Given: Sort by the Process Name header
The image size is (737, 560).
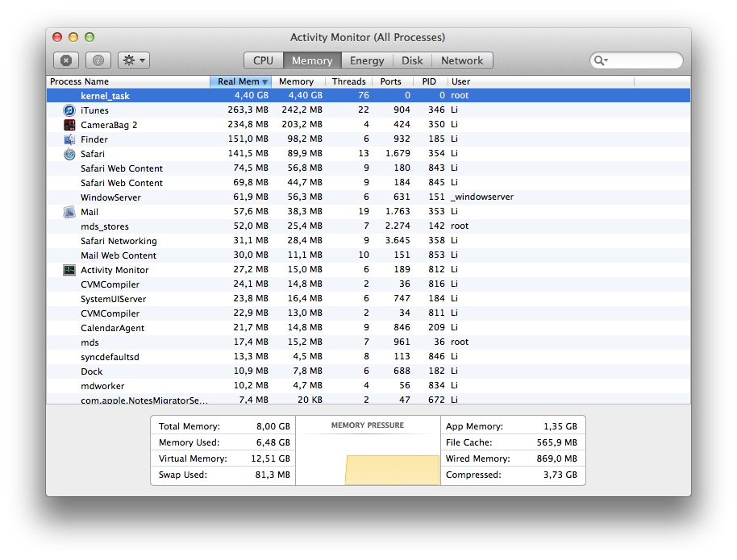Looking at the screenshot, I should (x=128, y=81).
